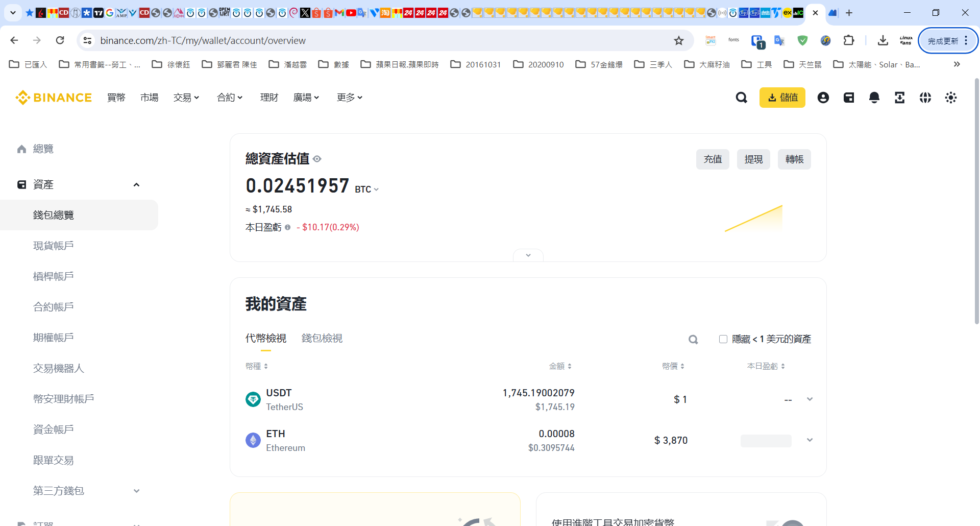Open the user profile icon
The image size is (980, 526).
pyautogui.click(x=823, y=98)
